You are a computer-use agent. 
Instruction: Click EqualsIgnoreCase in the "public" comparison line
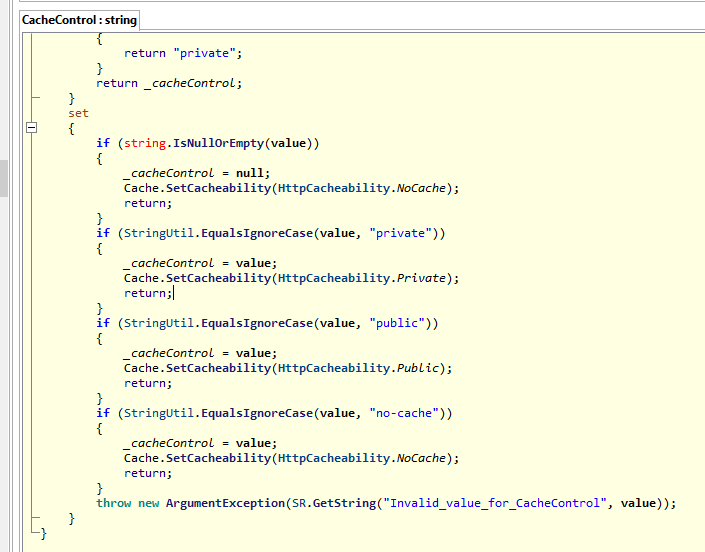[x=257, y=323]
